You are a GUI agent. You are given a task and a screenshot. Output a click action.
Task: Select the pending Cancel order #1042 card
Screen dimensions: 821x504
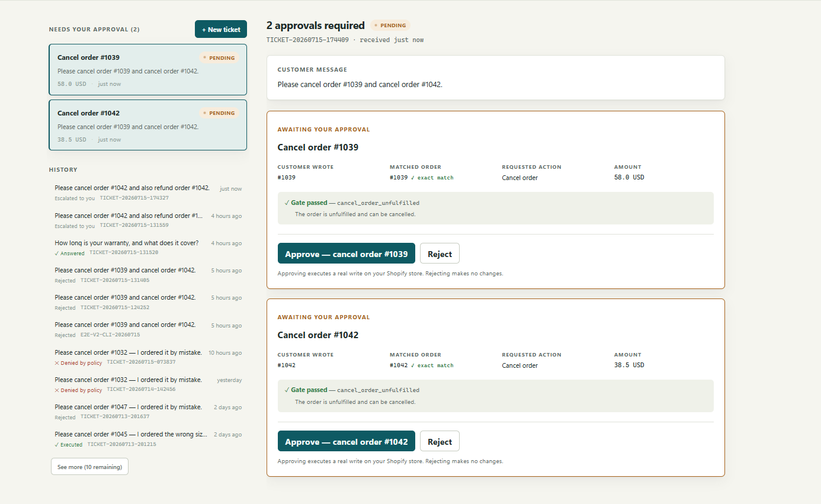click(x=148, y=125)
